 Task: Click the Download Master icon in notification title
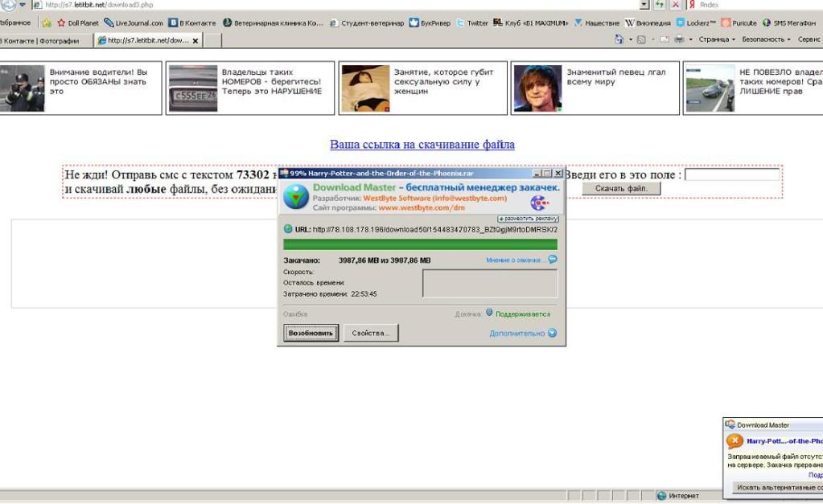(x=730, y=424)
